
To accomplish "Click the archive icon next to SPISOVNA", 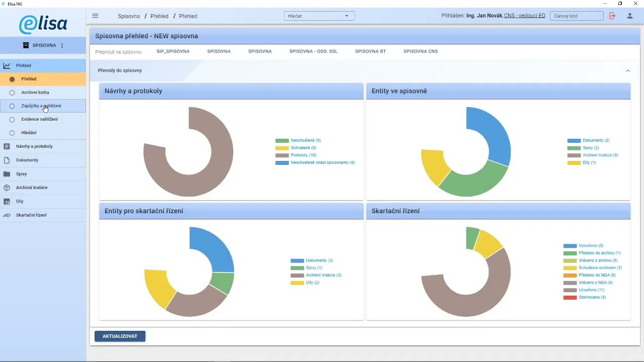I will 26,45.
